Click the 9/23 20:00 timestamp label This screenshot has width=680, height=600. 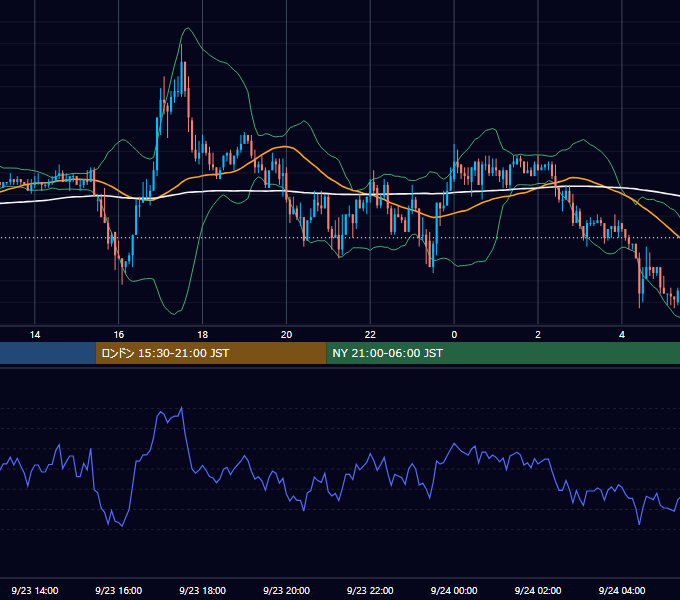[286, 590]
